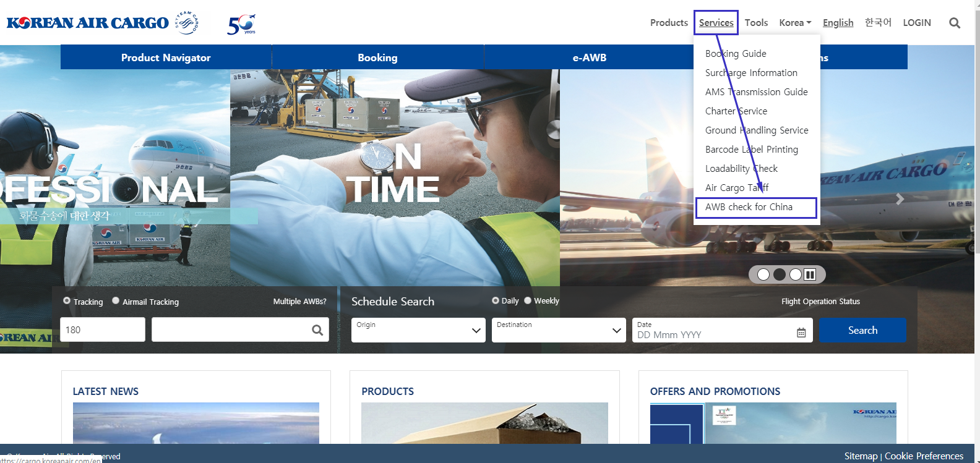Open the Booking tab
The height and width of the screenshot is (463, 980).
point(377,57)
